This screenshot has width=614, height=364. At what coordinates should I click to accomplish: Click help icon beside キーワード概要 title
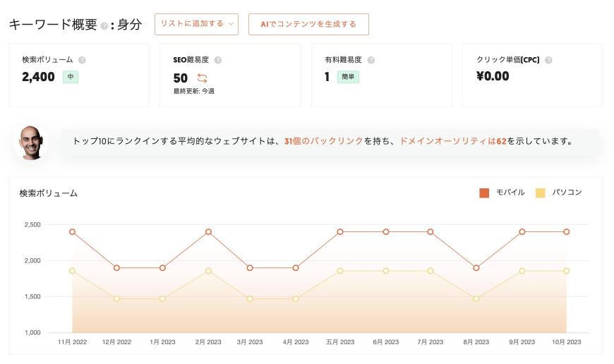point(104,26)
